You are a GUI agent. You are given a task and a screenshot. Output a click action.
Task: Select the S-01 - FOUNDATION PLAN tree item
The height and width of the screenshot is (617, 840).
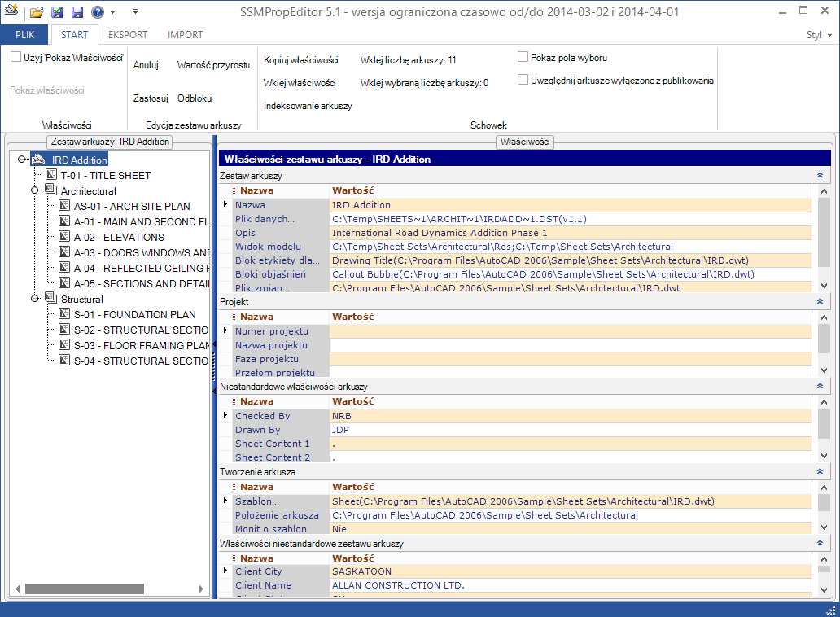pos(135,314)
